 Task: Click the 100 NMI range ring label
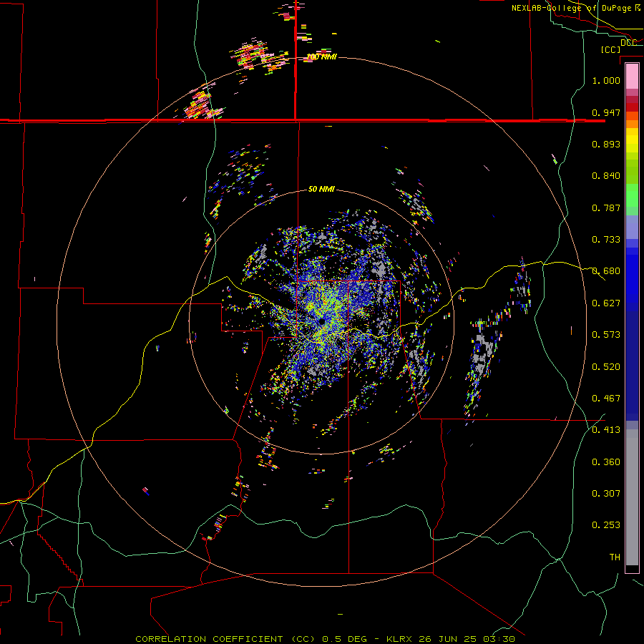tap(321, 57)
